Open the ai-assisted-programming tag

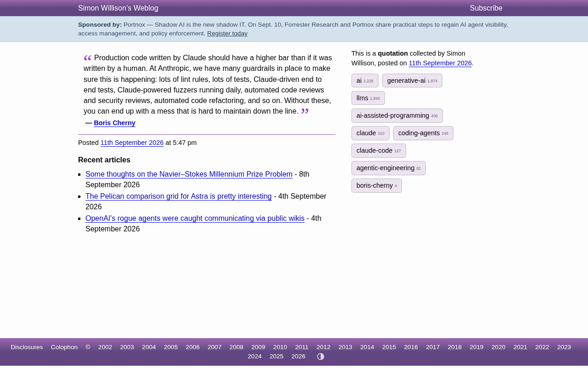coord(397,115)
